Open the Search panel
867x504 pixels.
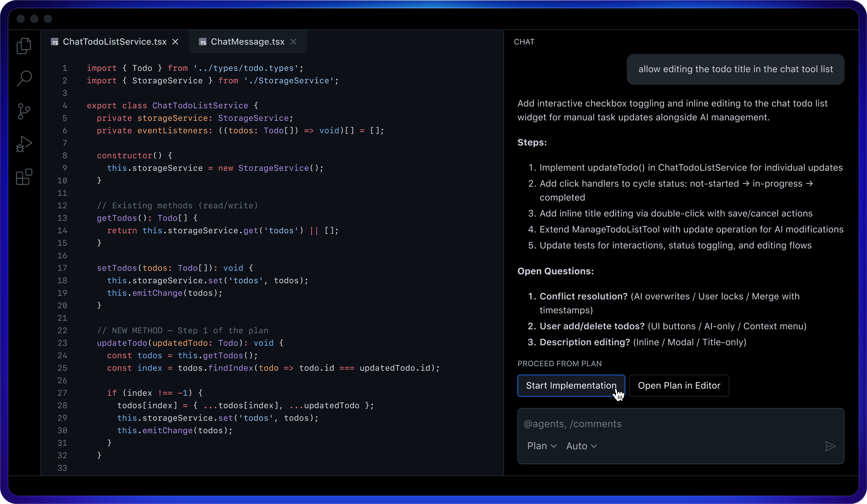pos(24,78)
